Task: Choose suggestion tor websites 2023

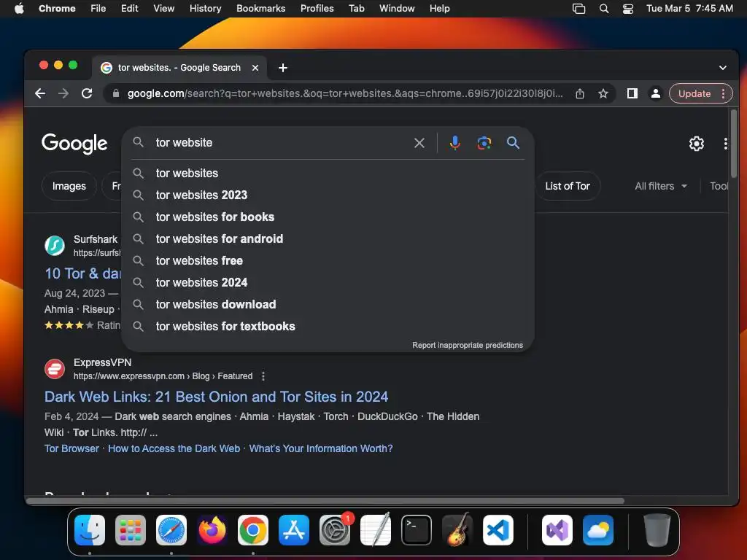Action: click(328, 195)
